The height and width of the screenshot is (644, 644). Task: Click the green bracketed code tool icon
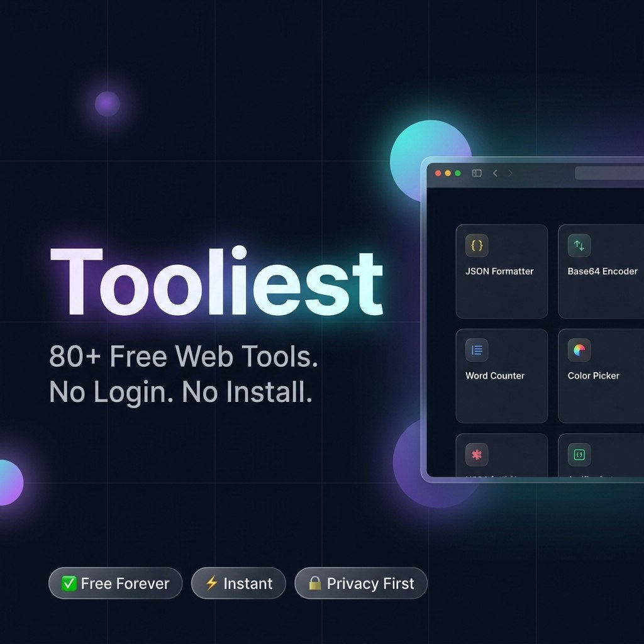pos(579,455)
